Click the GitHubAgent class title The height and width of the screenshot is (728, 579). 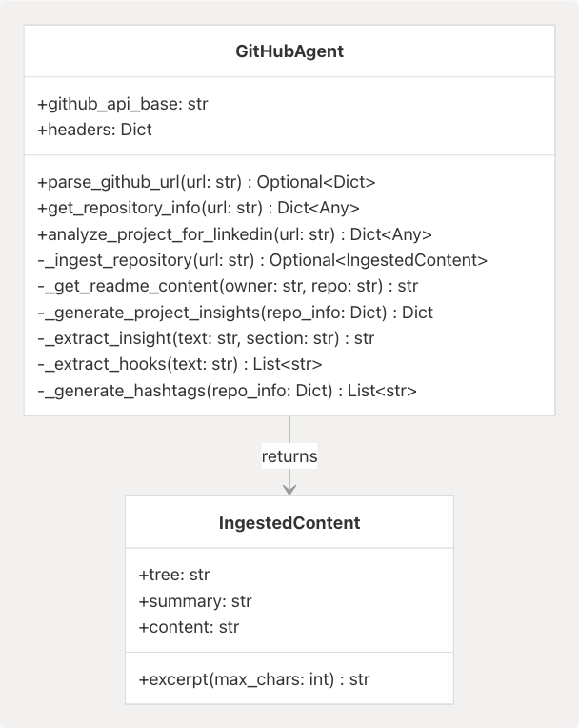[x=289, y=51]
